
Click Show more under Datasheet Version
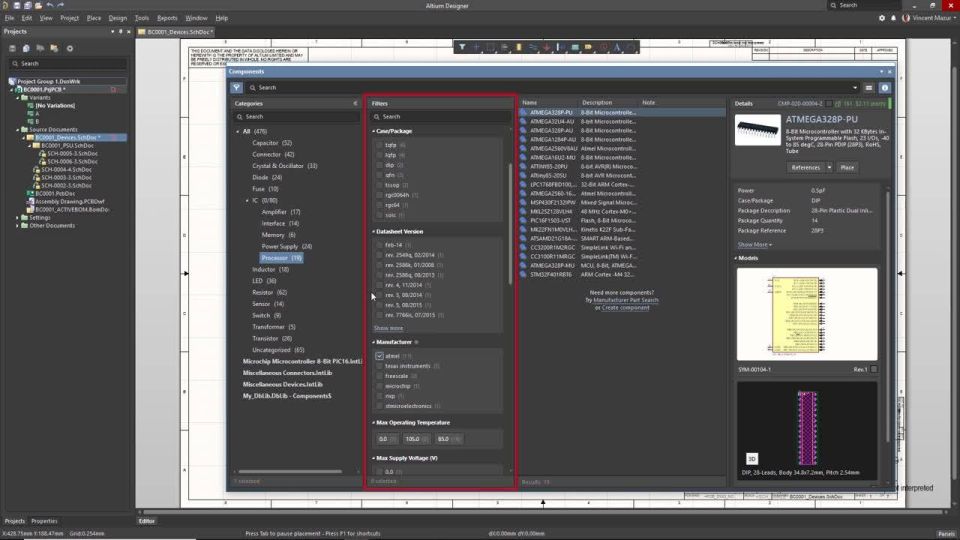tap(388, 328)
